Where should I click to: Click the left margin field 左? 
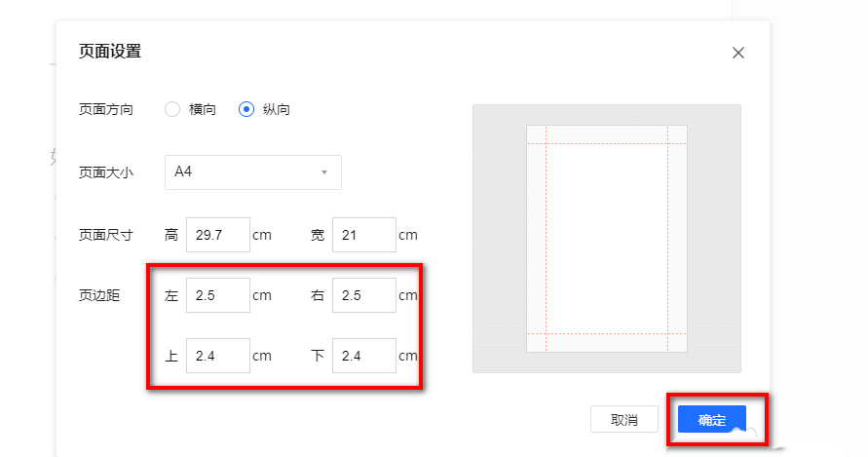click(218, 295)
